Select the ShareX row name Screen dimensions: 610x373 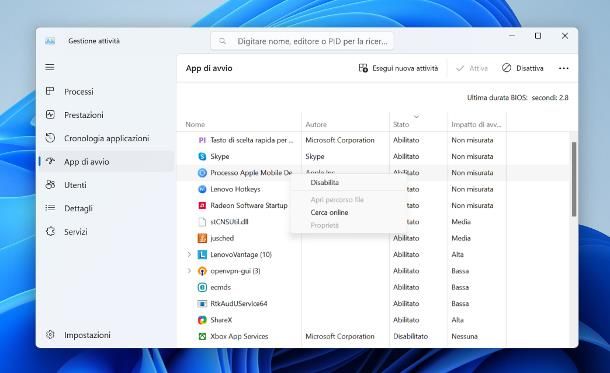[x=221, y=320]
